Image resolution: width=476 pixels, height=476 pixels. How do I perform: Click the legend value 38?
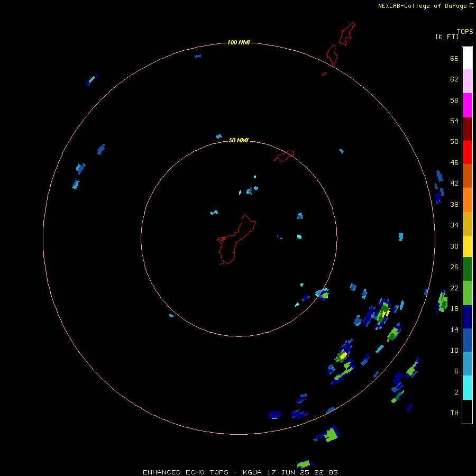coord(454,204)
